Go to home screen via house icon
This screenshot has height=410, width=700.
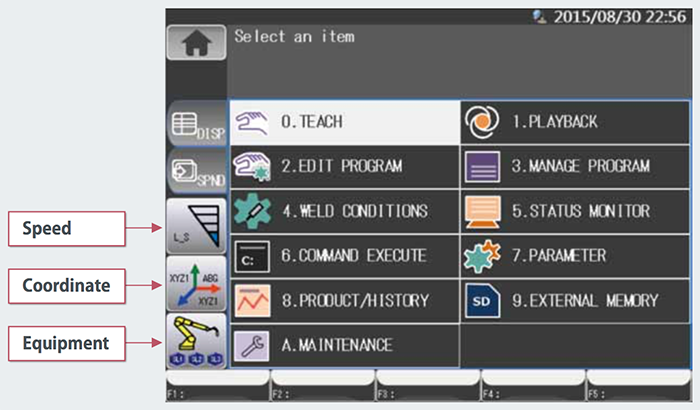196,42
